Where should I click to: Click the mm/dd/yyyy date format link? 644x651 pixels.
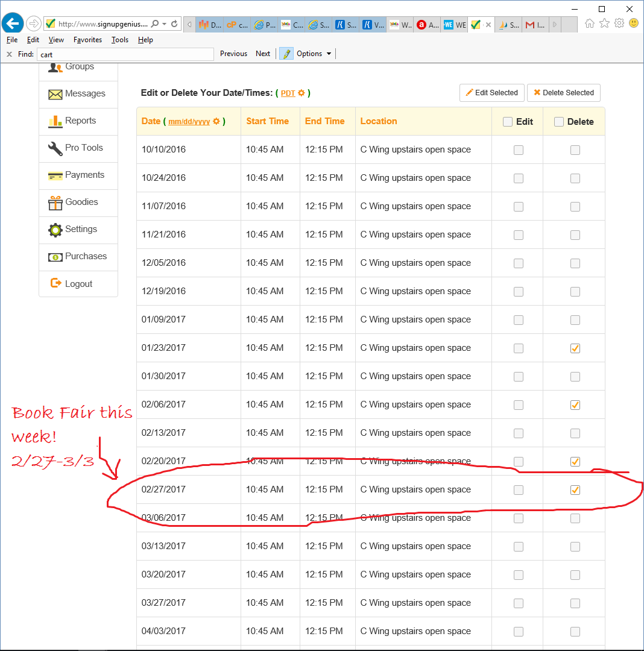tap(189, 122)
